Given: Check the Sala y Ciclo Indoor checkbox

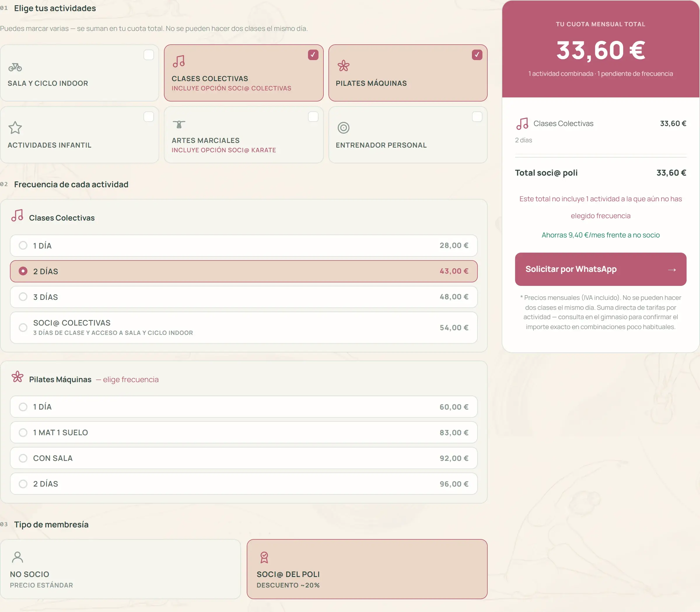Looking at the screenshot, I should tap(148, 55).
